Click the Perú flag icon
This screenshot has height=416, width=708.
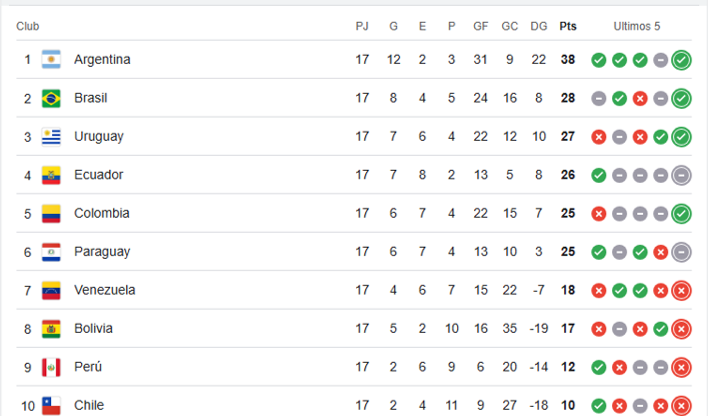(51, 367)
